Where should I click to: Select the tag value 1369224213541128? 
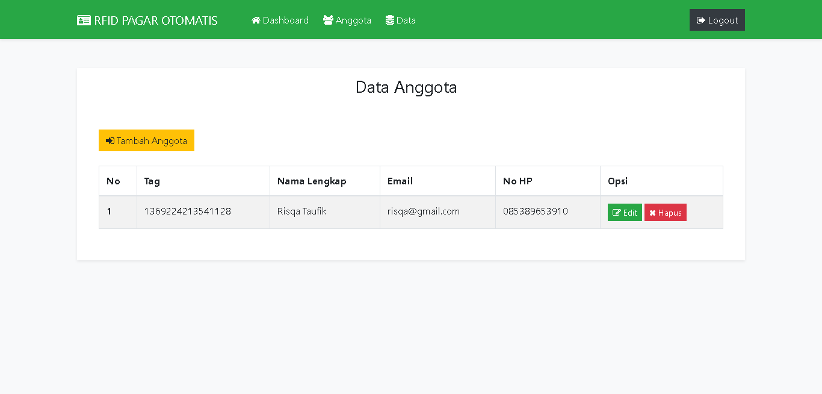click(x=188, y=212)
